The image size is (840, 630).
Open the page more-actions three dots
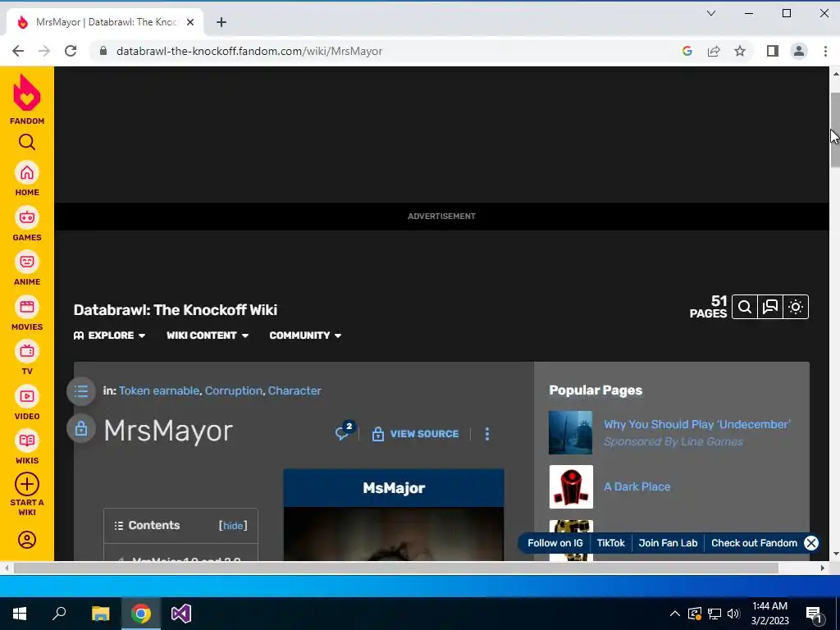pos(487,434)
